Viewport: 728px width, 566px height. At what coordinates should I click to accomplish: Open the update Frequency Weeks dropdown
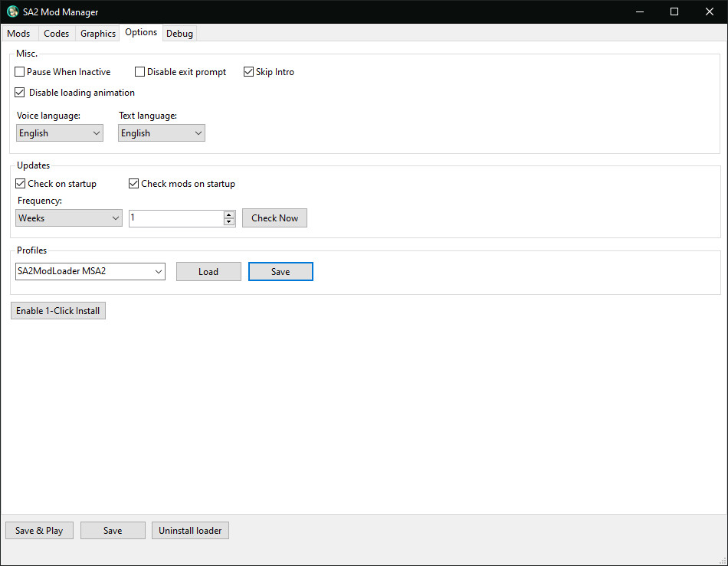pyautogui.click(x=69, y=218)
